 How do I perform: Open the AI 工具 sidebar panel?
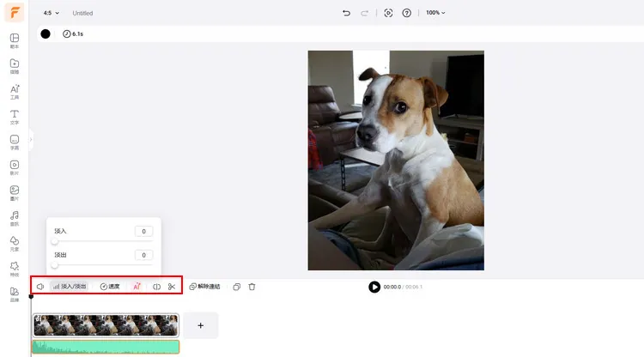15,92
